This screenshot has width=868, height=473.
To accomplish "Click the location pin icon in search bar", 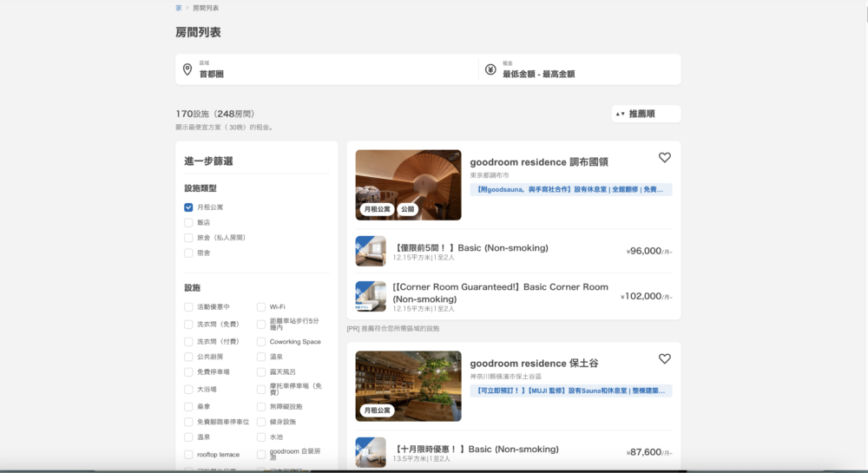I will (x=187, y=69).
